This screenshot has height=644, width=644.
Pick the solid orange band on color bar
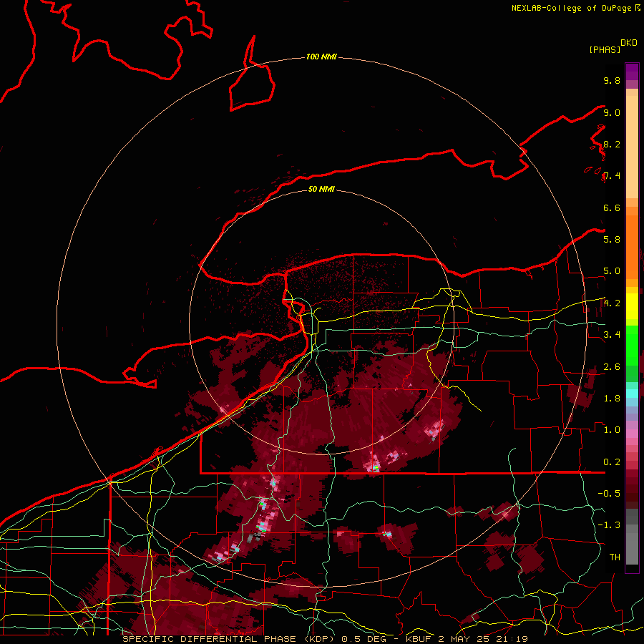(x=632, y=248)
